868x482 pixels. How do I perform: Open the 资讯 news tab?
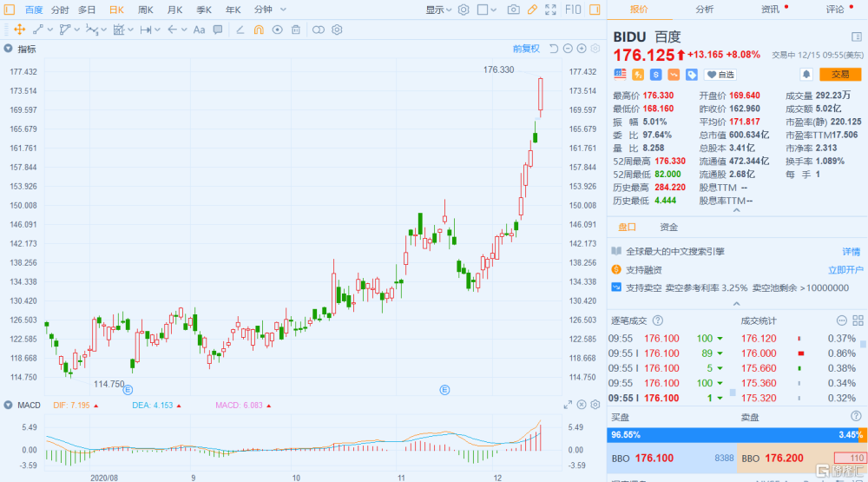click(x=770, y=10)
